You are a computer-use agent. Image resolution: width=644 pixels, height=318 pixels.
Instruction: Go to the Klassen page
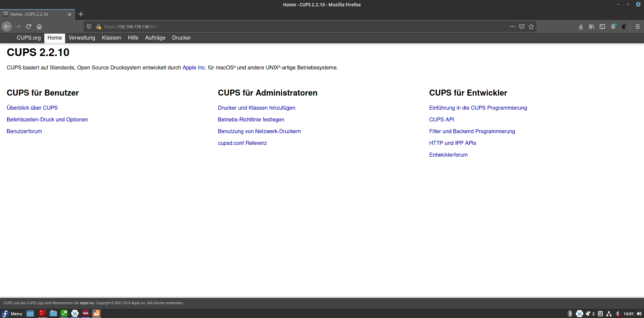pyautogui.click(x=111, y=38)
